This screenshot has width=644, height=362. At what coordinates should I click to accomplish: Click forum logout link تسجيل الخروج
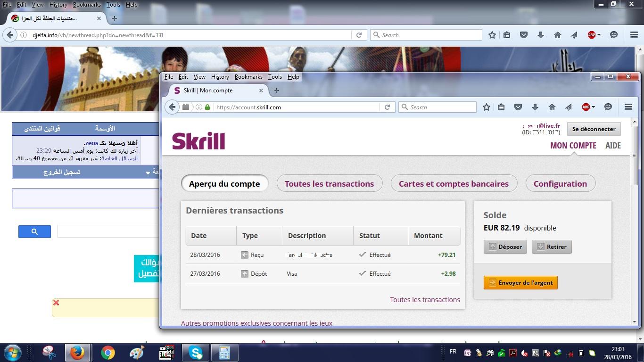[62, 172]
